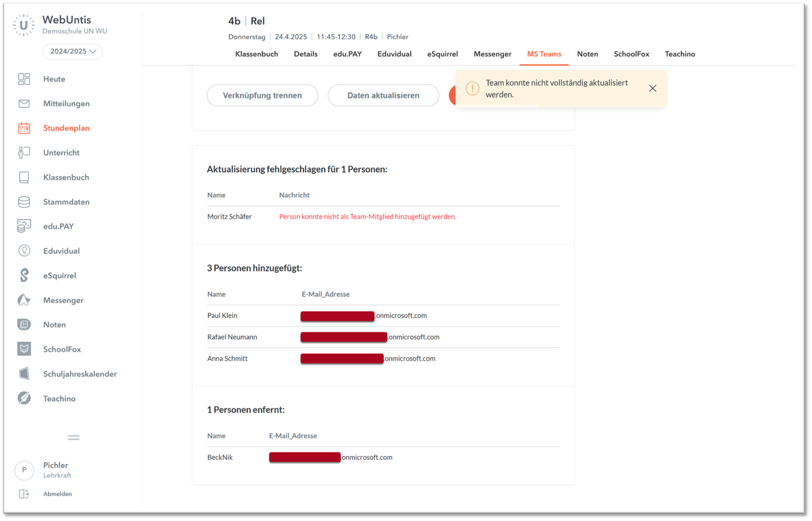
Task: Open the Stammdaten database icon
Action: point(24,202)
